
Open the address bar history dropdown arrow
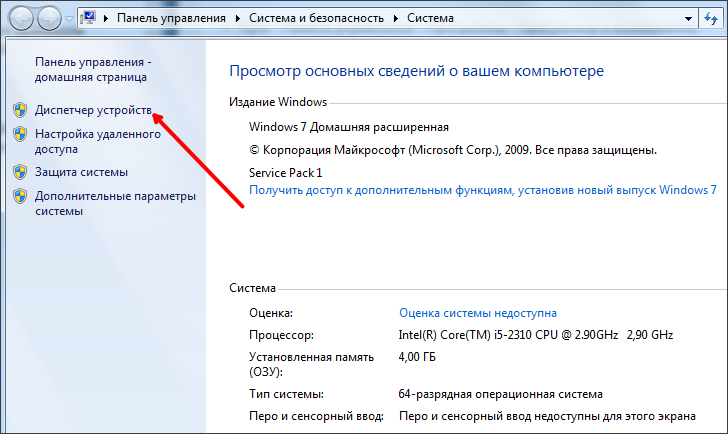pos(688,19)
